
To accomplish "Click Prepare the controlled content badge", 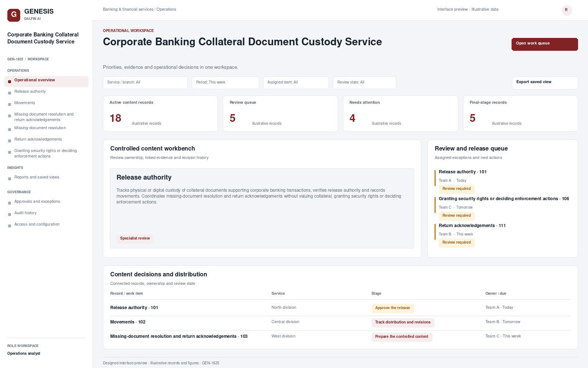I will point(402,337).
